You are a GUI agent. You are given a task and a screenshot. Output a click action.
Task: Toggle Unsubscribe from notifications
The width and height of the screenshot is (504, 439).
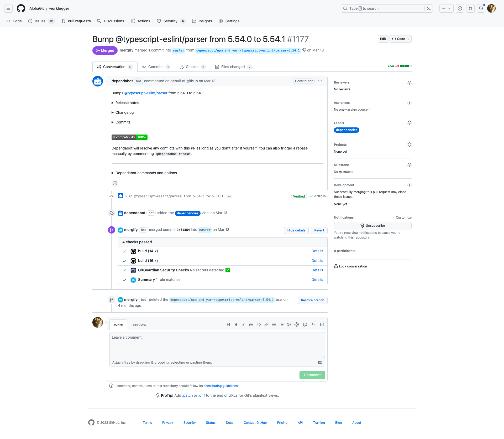click(372, 226)
